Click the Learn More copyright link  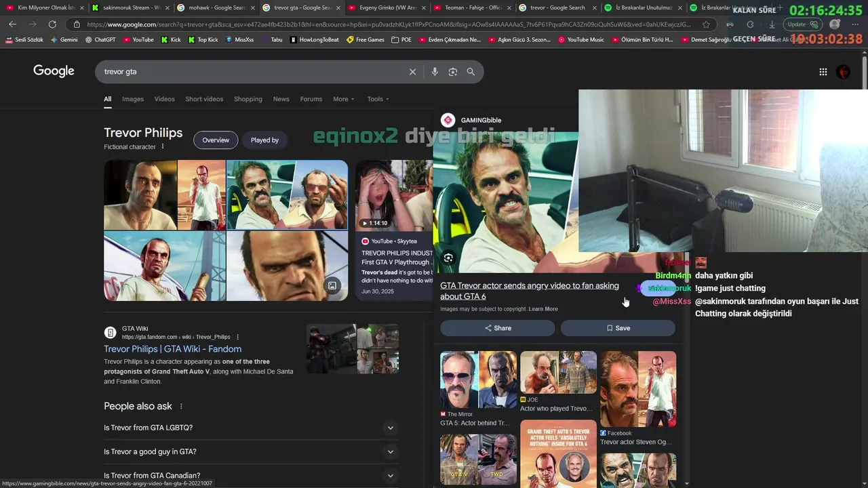pos(543,309)
